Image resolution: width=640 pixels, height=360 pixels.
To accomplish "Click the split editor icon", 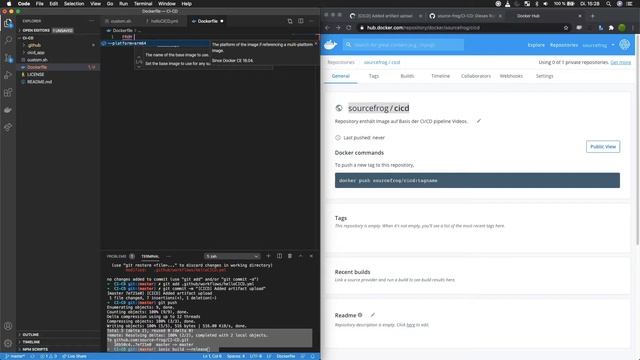I will click(x=301, y=21).
